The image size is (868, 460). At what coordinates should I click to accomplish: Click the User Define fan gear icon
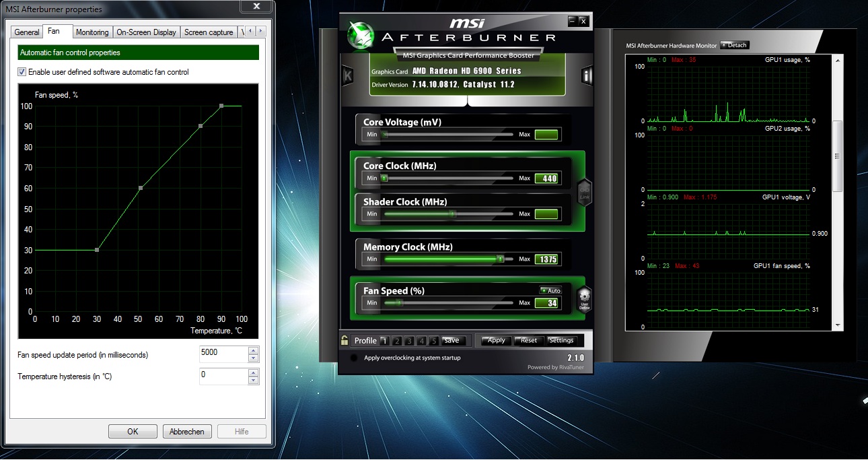point(584,299)
